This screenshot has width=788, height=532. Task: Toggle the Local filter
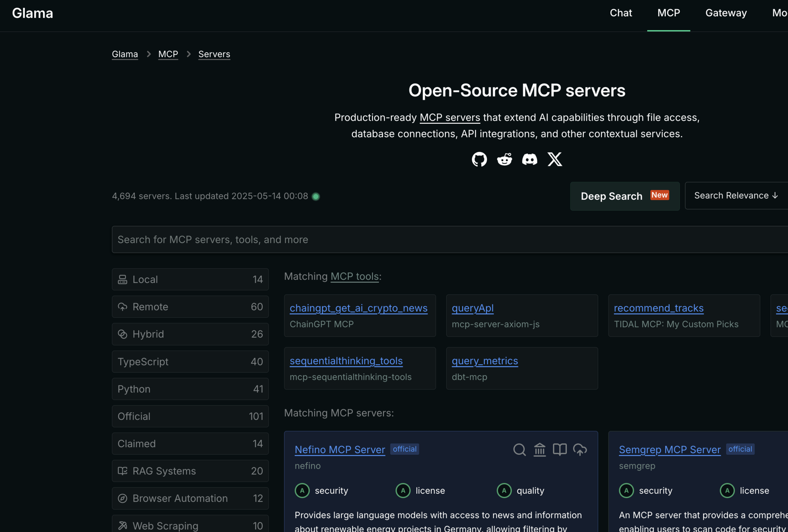pyautogui.click(x=190, y=279)
